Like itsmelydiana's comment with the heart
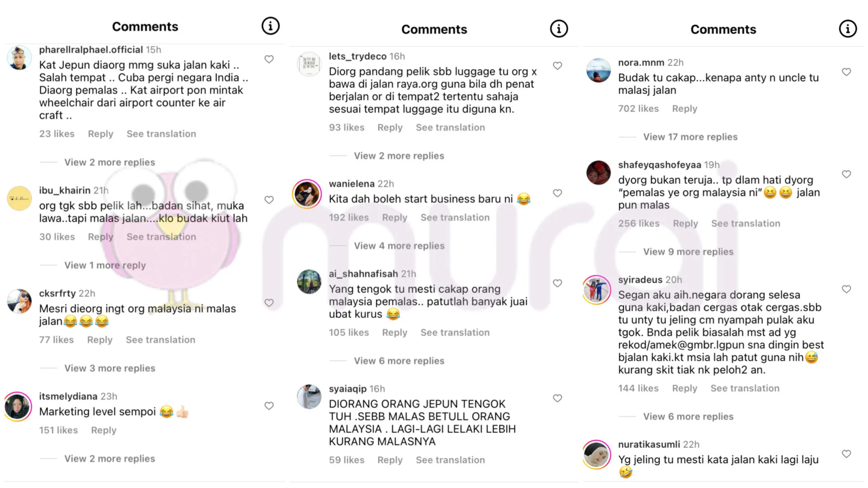868x488 pixels. click(x=269, y=406)
